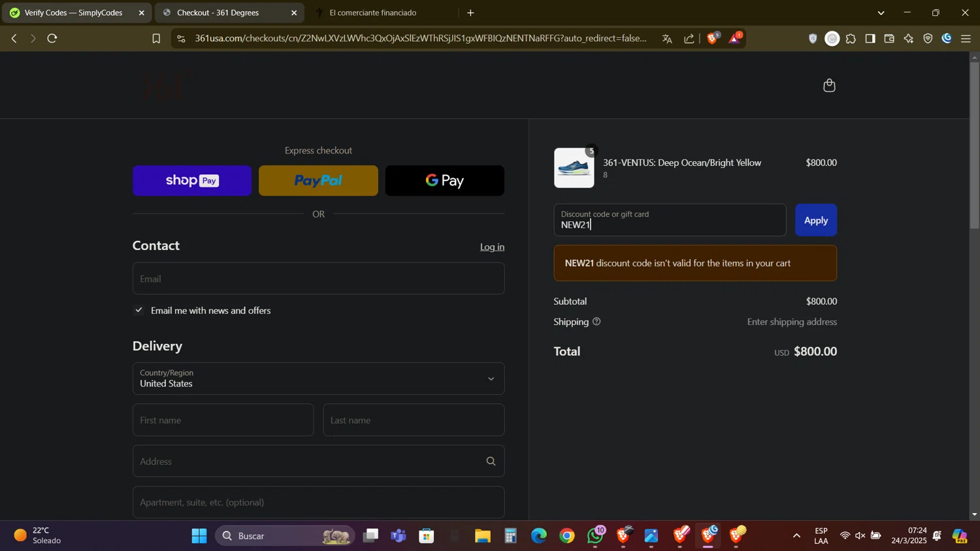Viewport: 980px width, 551px height.
Task: Toggle the browser sidebar panel icon
Action: [870, 39]
